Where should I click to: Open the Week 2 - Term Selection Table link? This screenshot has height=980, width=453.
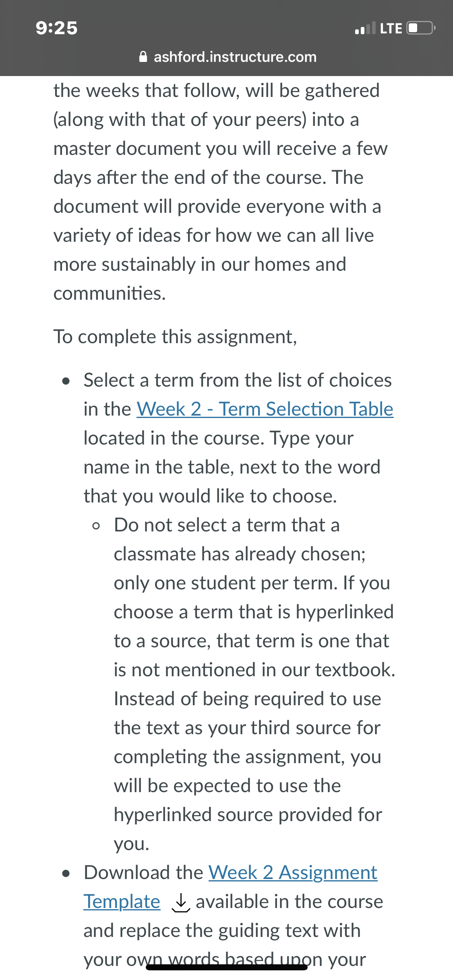tap(265, 409)
